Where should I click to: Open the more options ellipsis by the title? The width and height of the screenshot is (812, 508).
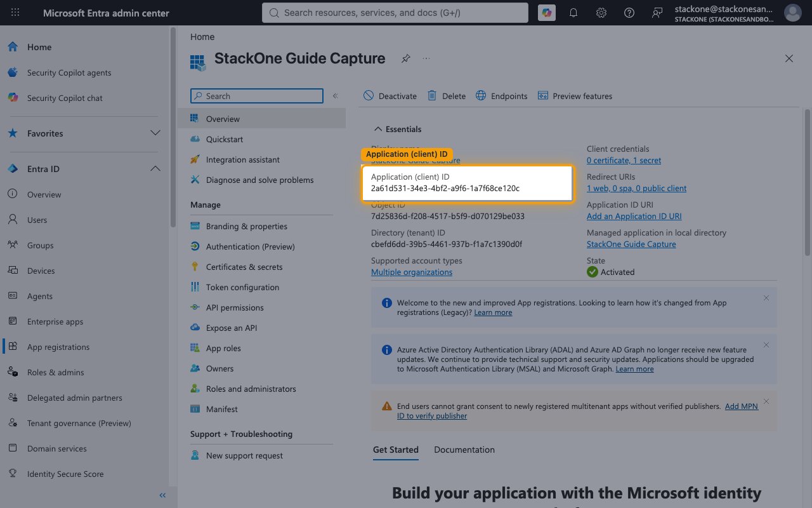point(426,58)
